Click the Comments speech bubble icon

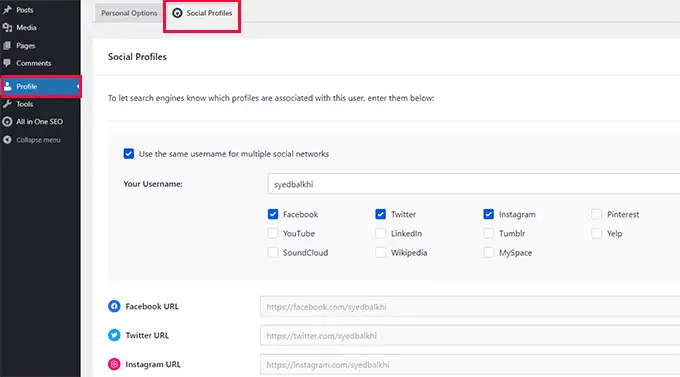tap(7, 63)
